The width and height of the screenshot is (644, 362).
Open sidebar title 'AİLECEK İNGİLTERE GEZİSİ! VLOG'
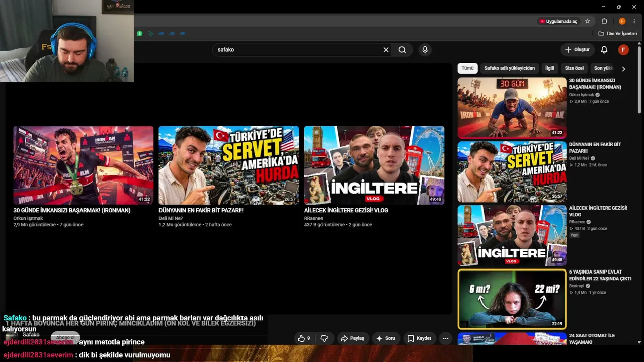(x=598, y=211)
